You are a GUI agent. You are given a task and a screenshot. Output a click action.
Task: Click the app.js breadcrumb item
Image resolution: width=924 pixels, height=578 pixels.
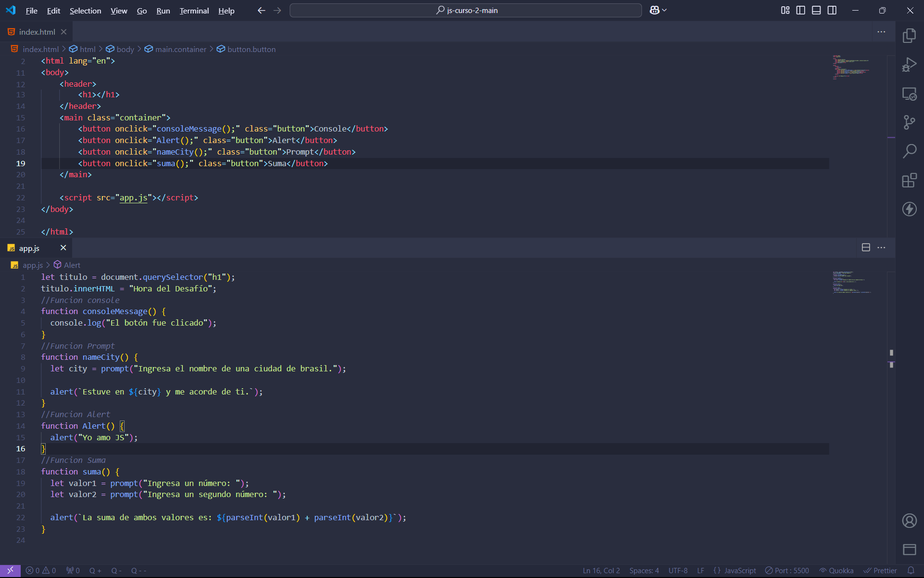(x=27, y=265)
